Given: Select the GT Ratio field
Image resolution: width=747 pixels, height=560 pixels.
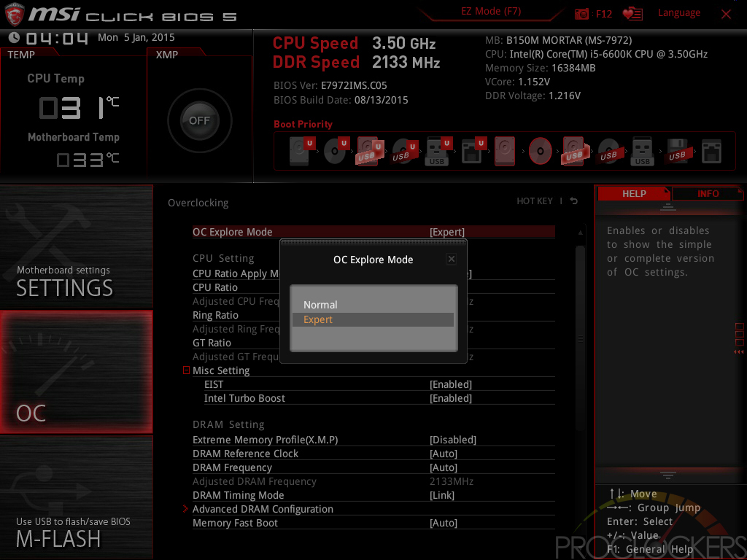Looking at the screenshot, I should (x=212, y=343).
